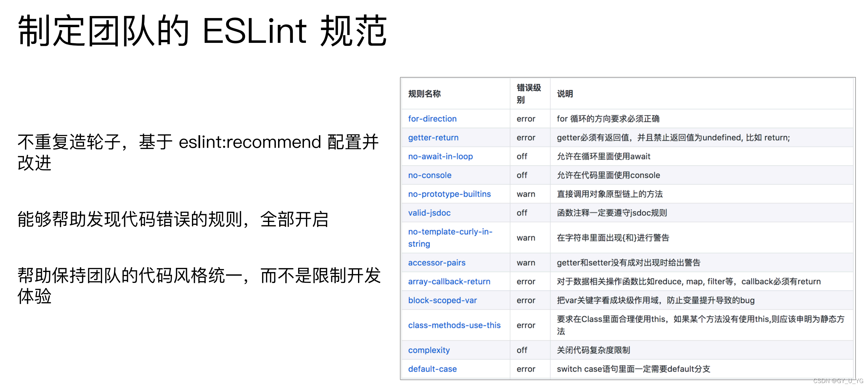Screen dimensions: 868x387
Task: Click description '关闭代码复杂度限制'
Action: (593, 350)
